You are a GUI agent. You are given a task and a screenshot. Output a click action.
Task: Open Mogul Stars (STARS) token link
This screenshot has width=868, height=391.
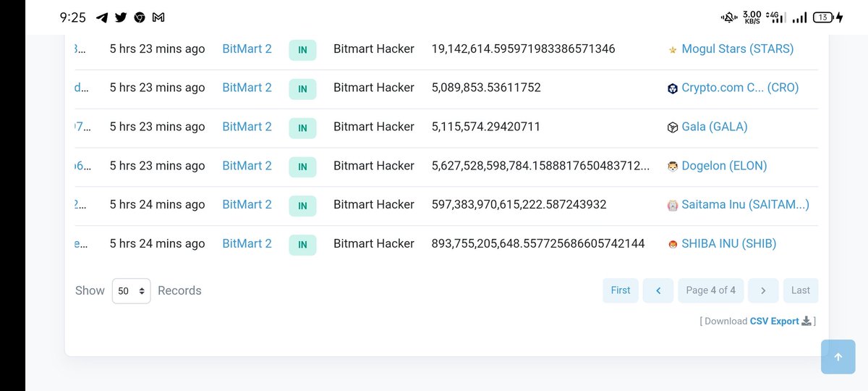pos(738,49)
